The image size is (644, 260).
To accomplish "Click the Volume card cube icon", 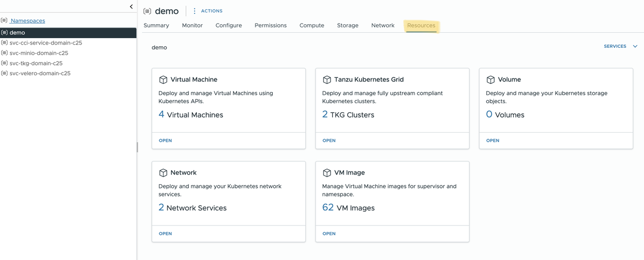I will coord(491,80).
